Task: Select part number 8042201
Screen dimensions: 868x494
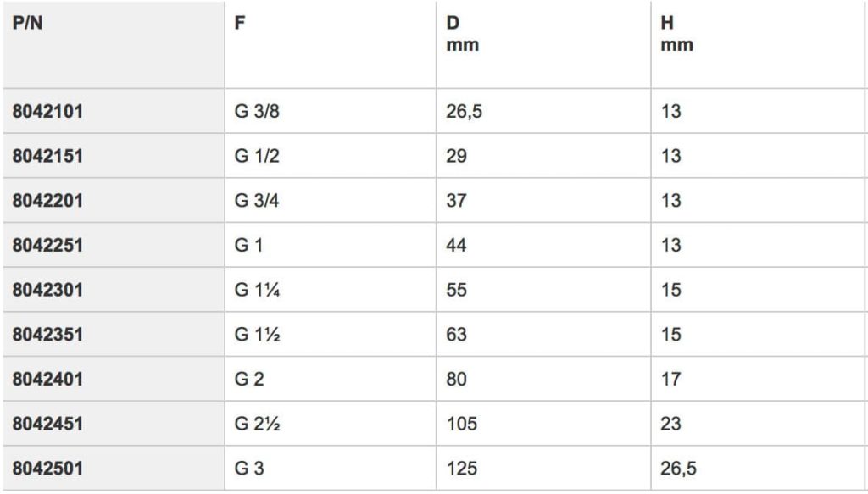Action: click(x=47, y=200)
